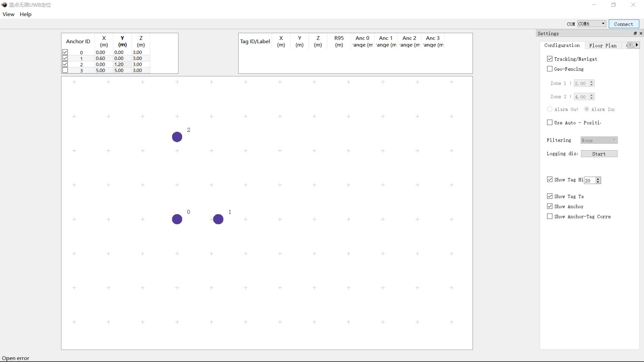Click the app icon in title bar
This screenshot has height=362, width=644.
pos(4,5)
